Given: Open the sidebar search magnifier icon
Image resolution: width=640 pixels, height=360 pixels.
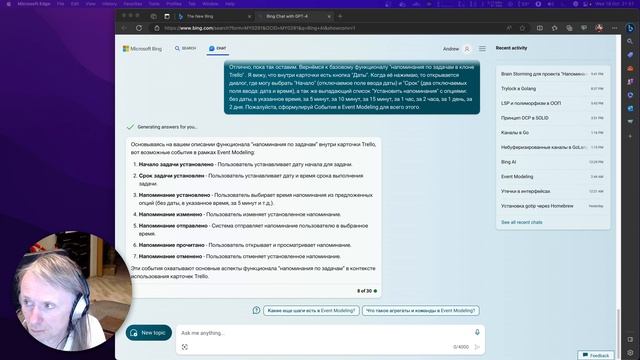Looking at the screenshot, I should pyautogui.click(x=630, y=41).
